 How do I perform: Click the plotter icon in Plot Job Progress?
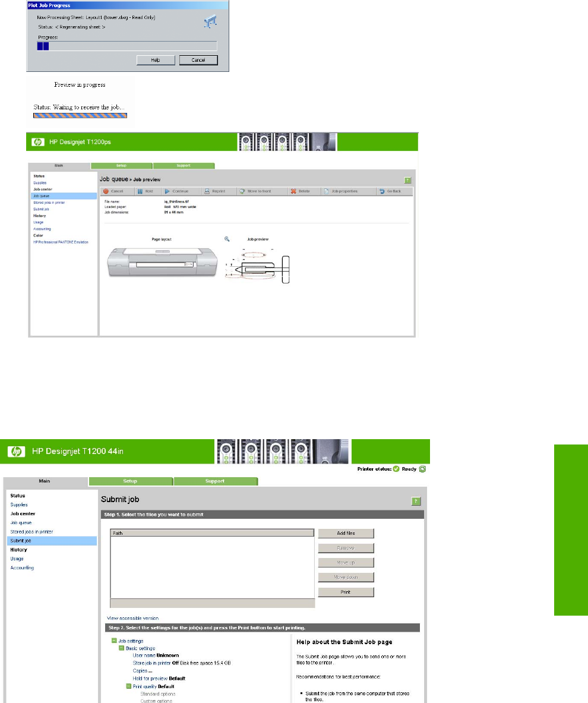[210, 21]
